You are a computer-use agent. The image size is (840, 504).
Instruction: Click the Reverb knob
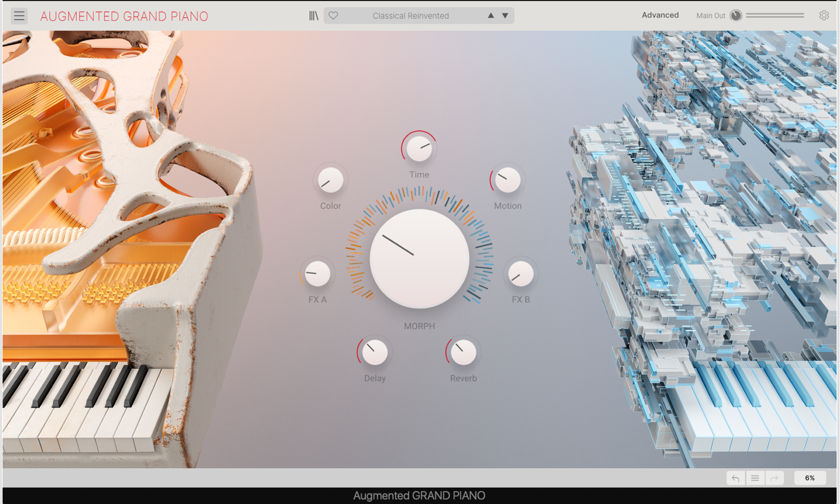[463, 352]
